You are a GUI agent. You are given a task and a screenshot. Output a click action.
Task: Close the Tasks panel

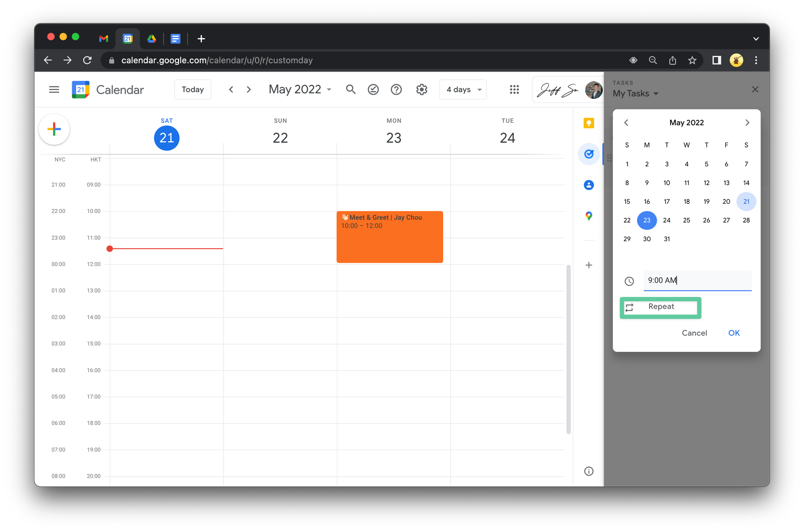[755, 89]
